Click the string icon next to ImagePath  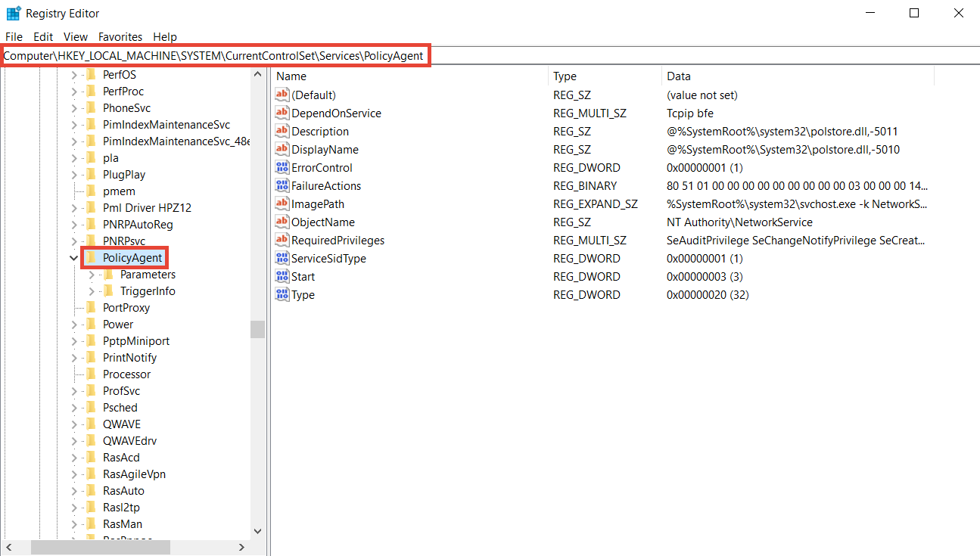coord(282,203)
